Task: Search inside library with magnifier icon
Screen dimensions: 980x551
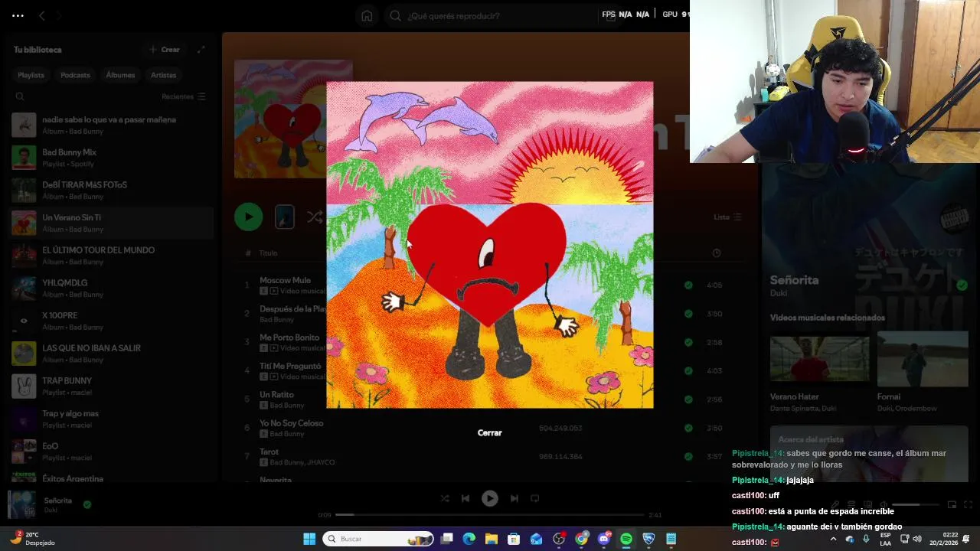Action: (20, 96)
